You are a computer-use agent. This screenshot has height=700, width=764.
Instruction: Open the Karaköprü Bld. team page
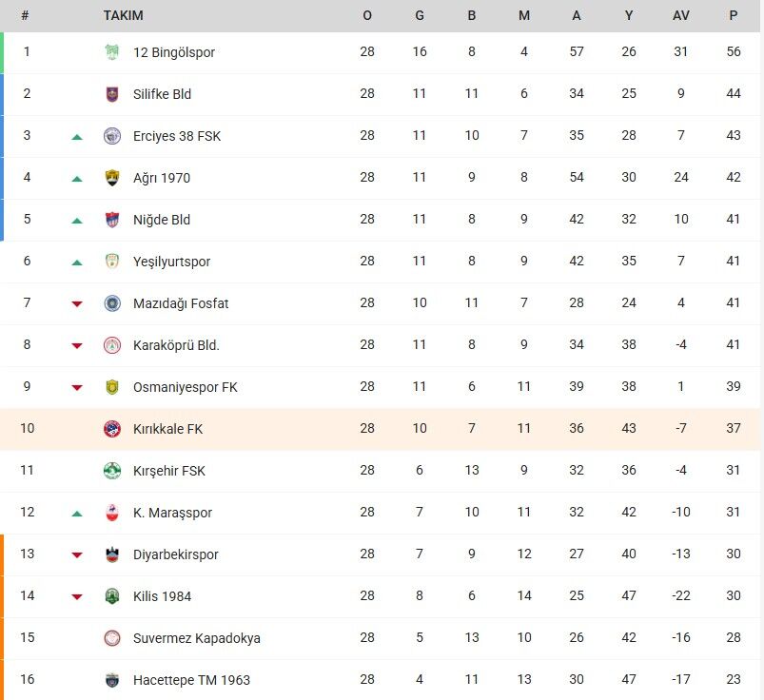click(x=176, y=345)
